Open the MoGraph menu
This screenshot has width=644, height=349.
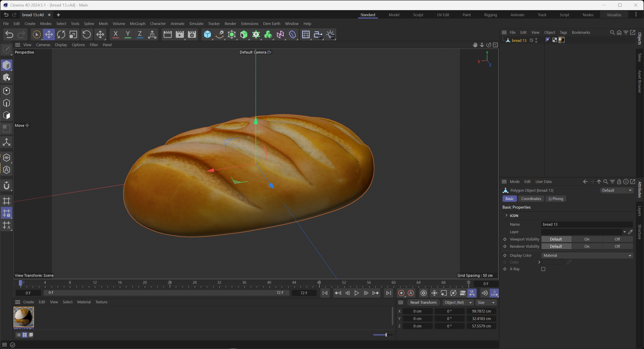138,24
